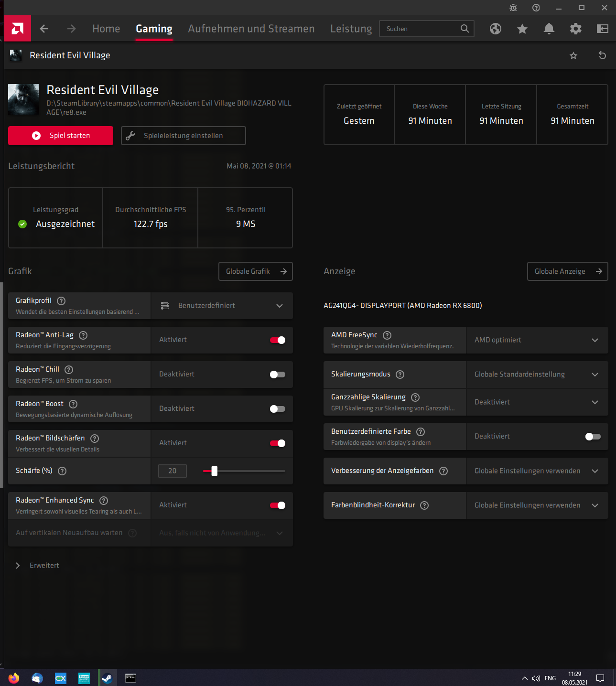Image resolution: width=616 pixels, height=686 pixels.
Task: Enable Radeon Boost toggle
Action: 278,409
